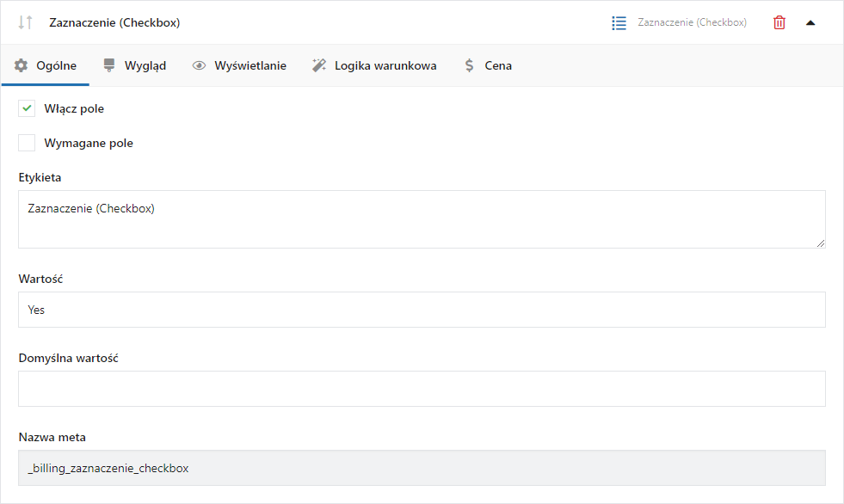This screenshot has width=844, height=504.
Task: Uncheck the Włącz pole checkbox
Action: click(x=27, y=108)
